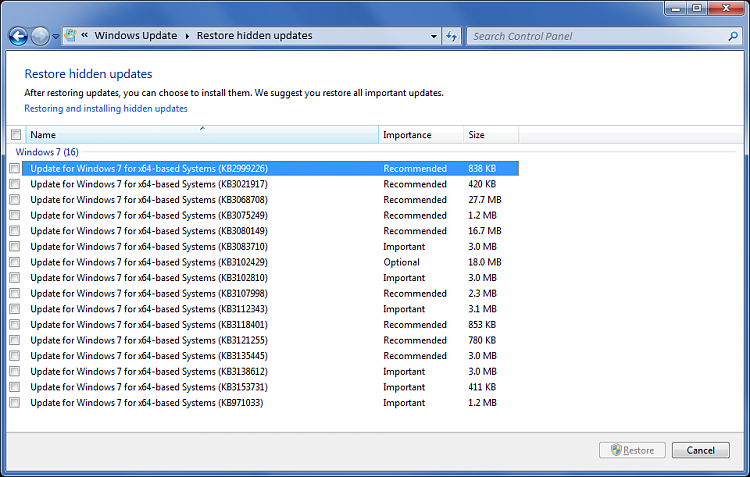Image resolution: width=750 pixels, height=477 pixels.
Task: Click the 27.7 MB size value
Action: click(485, 200)
